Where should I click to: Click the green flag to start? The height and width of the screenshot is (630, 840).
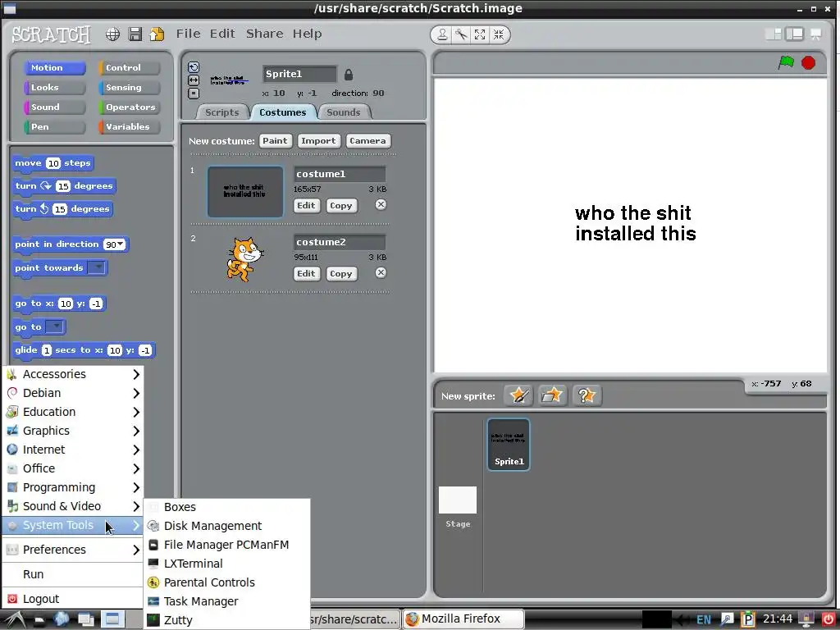pyautogui.click(x=786, y=62)
